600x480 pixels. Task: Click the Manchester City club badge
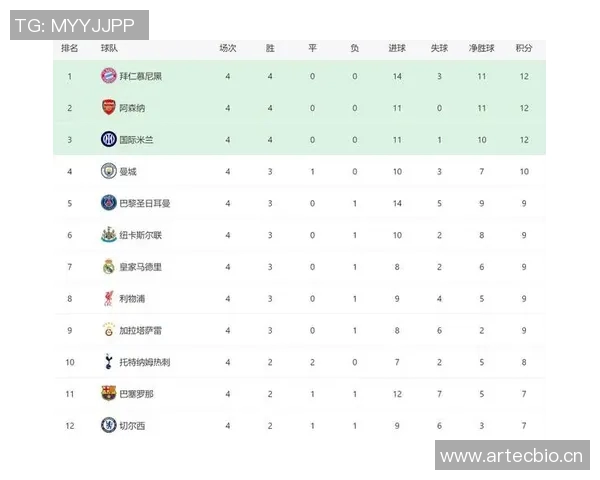(x=108, y=171)
